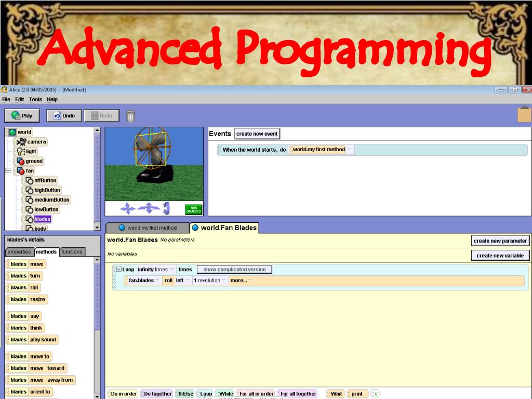Screen dimensions: 532x399
Task: Switch to methods tab in details
Action: pyautogui.click(x=46, y=252)
